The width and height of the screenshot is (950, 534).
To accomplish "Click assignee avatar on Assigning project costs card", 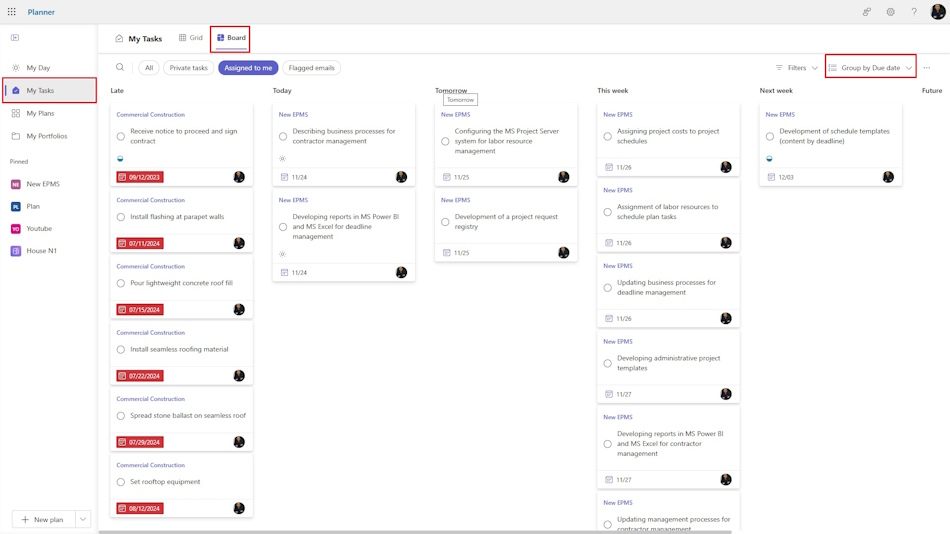I will pyautogui.click(x=726, y=167).
